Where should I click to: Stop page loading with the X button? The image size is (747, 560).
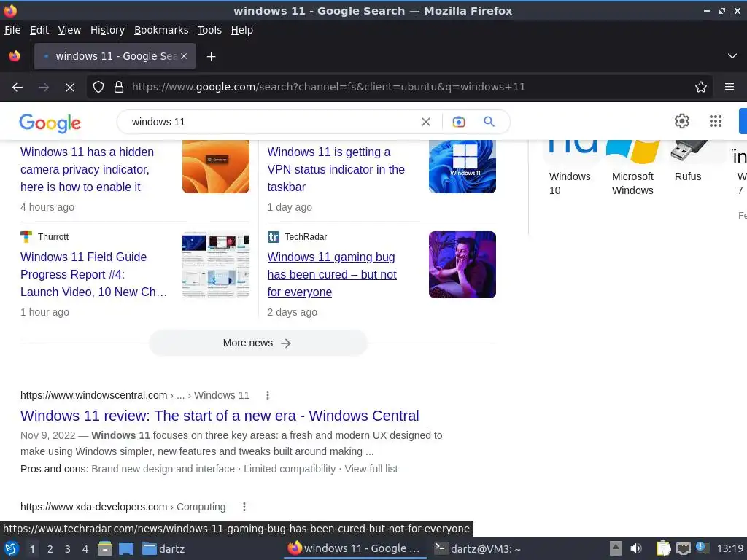70,87
